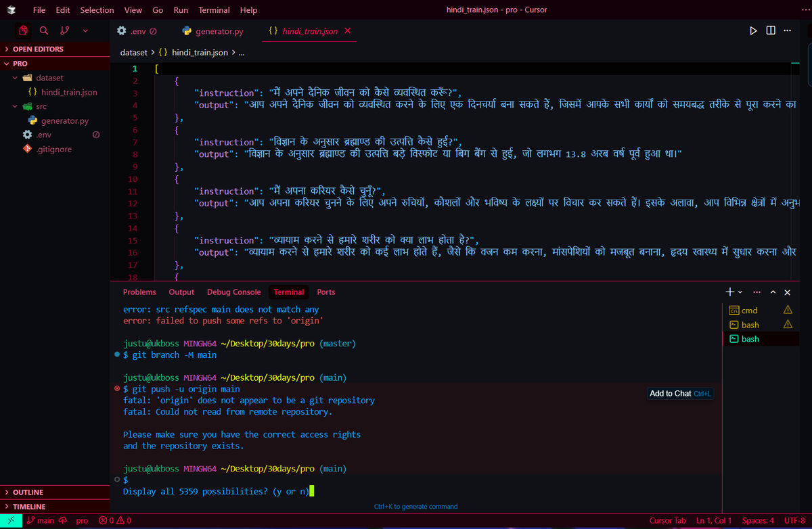
Task: Switch to the Problems panel tab
Action: click(x=139, y=292)
